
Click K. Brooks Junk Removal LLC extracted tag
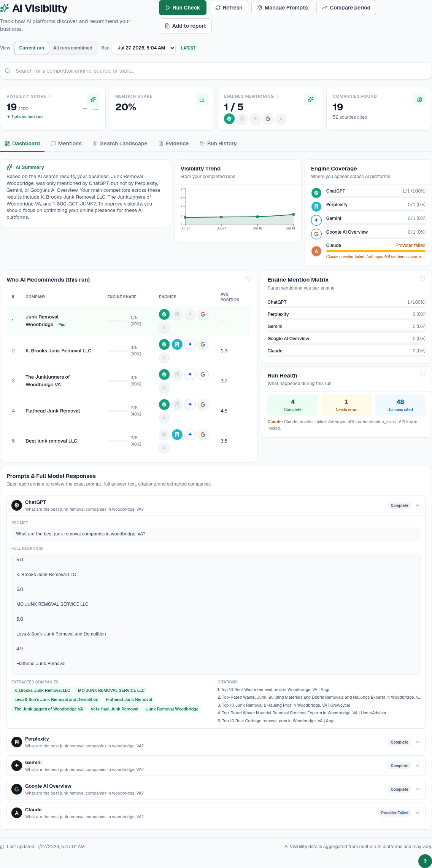click(42, 690)
